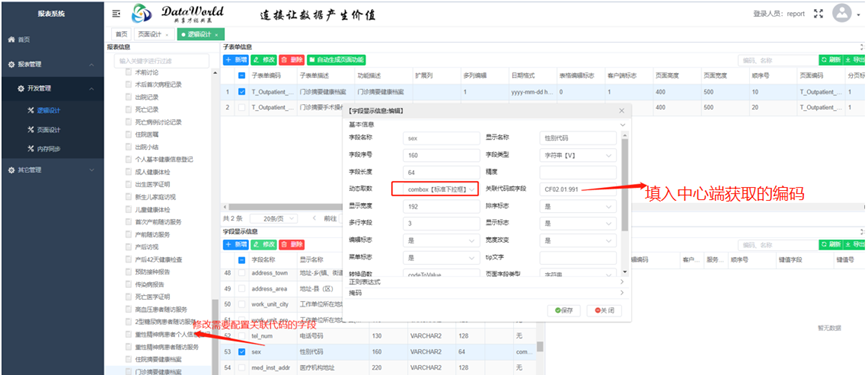This screenshot has width=868, height=375.
Task: Check the address_area row checkbox
Action: click(241, 289)
